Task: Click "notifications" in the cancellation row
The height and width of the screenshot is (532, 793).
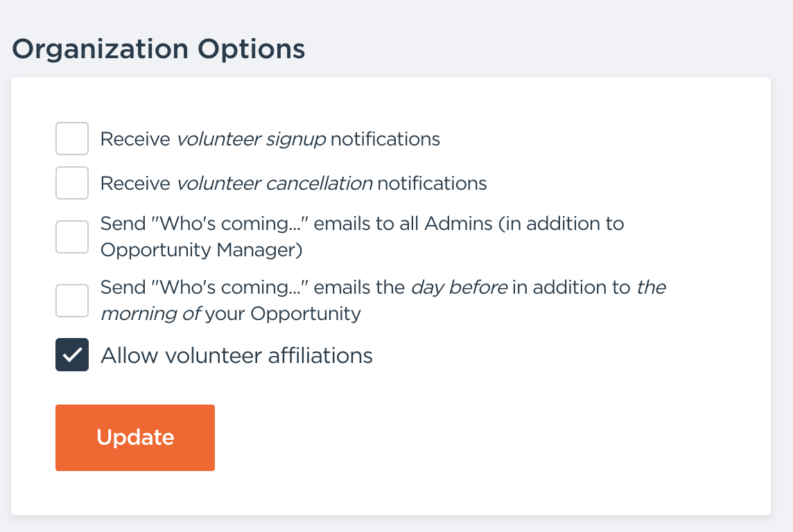Action: (432, 184)
